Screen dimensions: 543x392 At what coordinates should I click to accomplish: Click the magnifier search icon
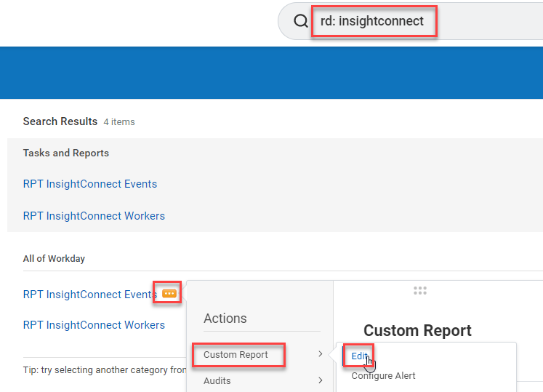301,21
